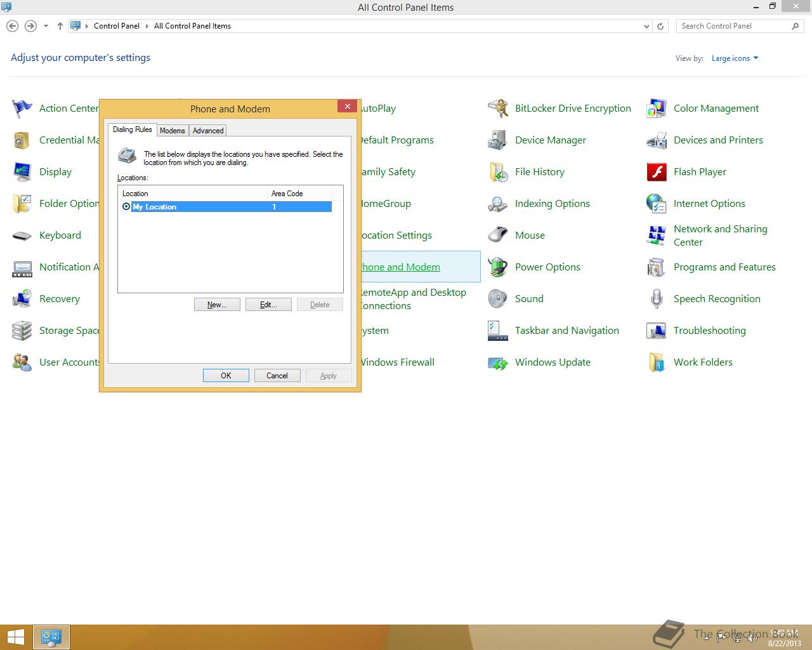This screenshot has height=650, width=812.
Task: Expand breadcrumb arrow after Control Panel
Action: 147,26
